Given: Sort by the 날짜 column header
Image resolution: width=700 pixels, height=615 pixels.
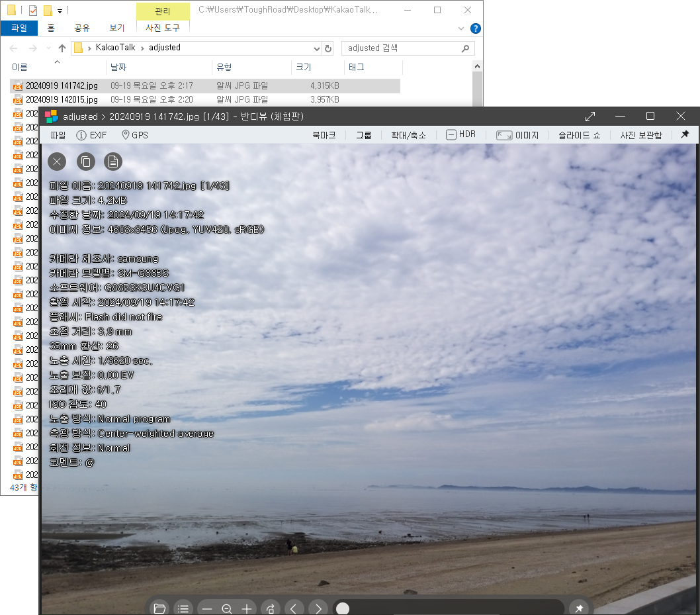Looking at the screenshot, I should click(159, 67).
